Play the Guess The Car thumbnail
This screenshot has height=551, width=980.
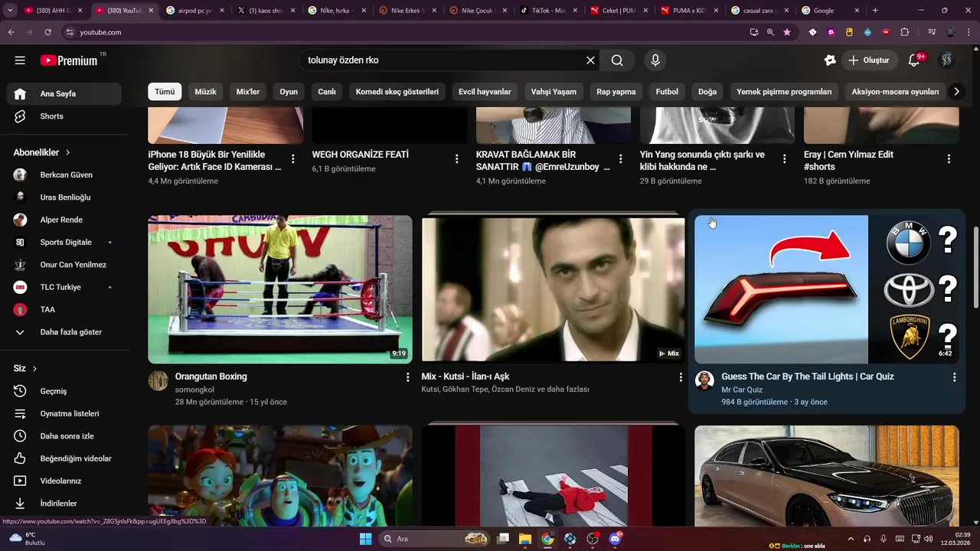(x=827, y=289)
